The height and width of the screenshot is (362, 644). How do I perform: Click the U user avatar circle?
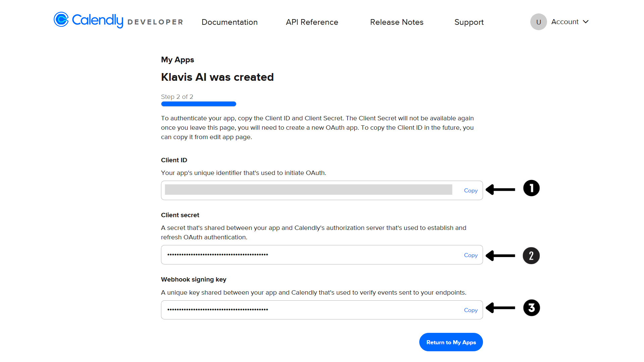[538, 22]
